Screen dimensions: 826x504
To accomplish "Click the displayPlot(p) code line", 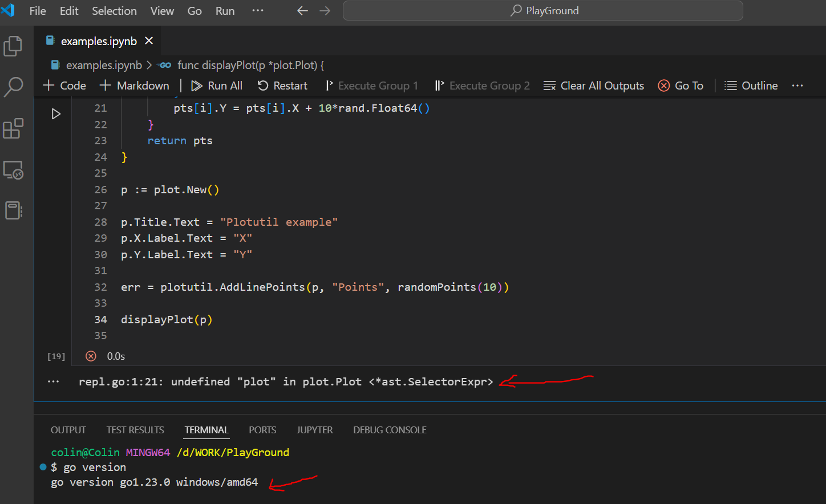I will click(x=167, y=320).
